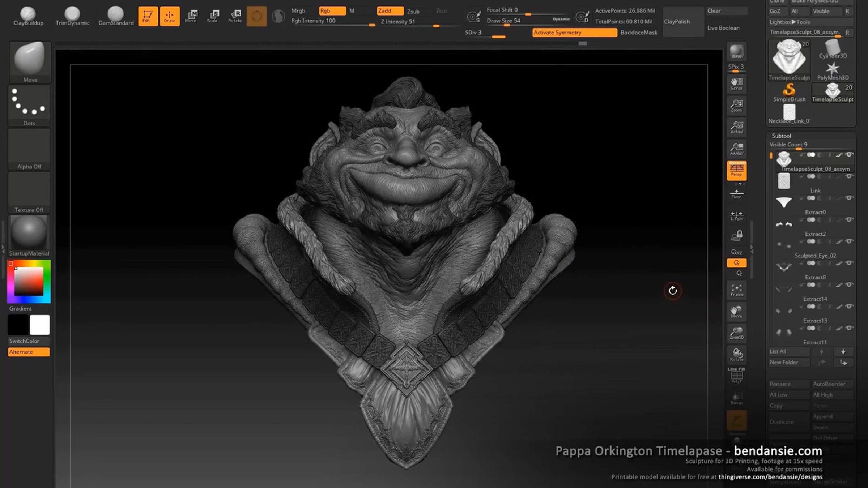Open the Alpha Off picker

(29, 149)
